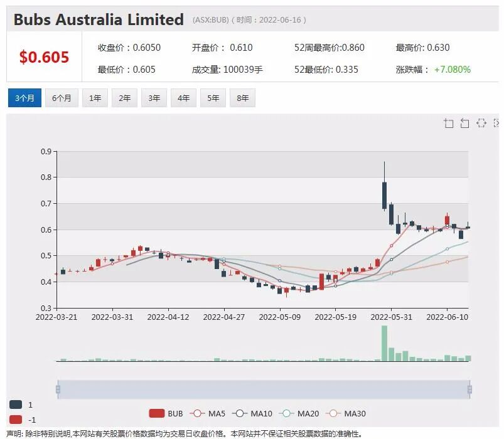Choose the 4年 range tab
504x439 pixels.
183,98
